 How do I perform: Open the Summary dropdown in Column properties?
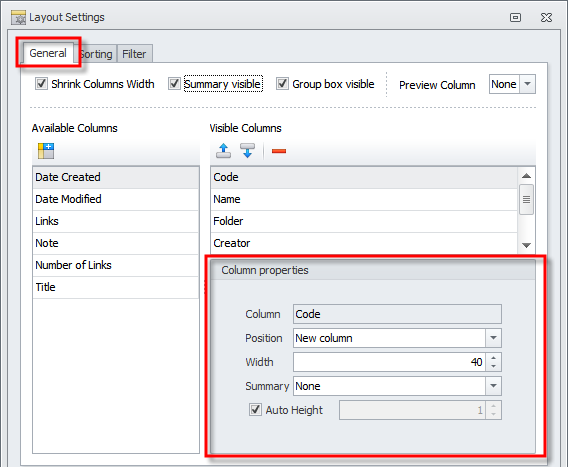pyautogui.click(x=493, y=386)
